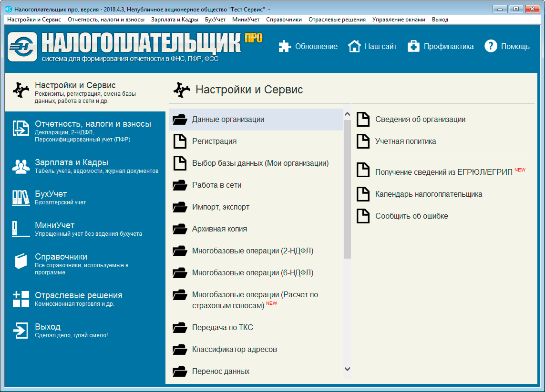Click Календарь налогоплательщика label
This screenshot has width=545, height=392.
429,194
